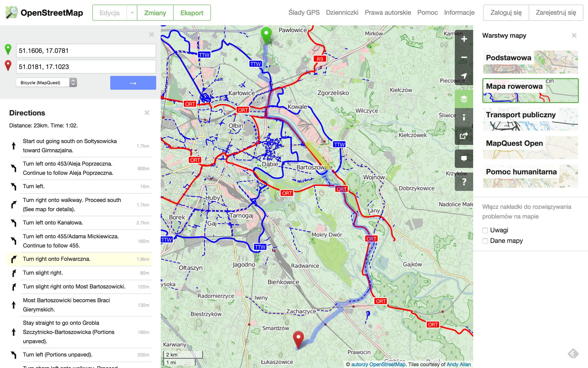This screenshot has height=368, width=588.
Task: Click the slight right arrow for Most Bartoszowicki
Action: coord(14,287)
